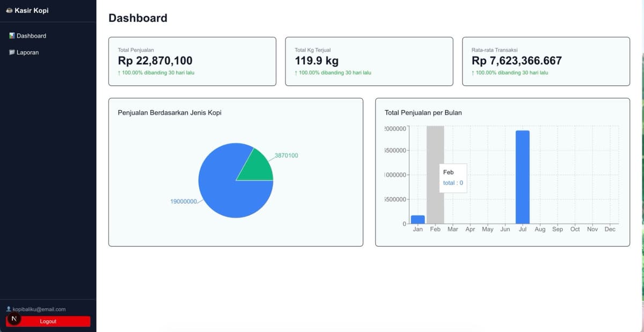
Task: Click the Laporan icon in sidebar
Action: click(12, 53)
